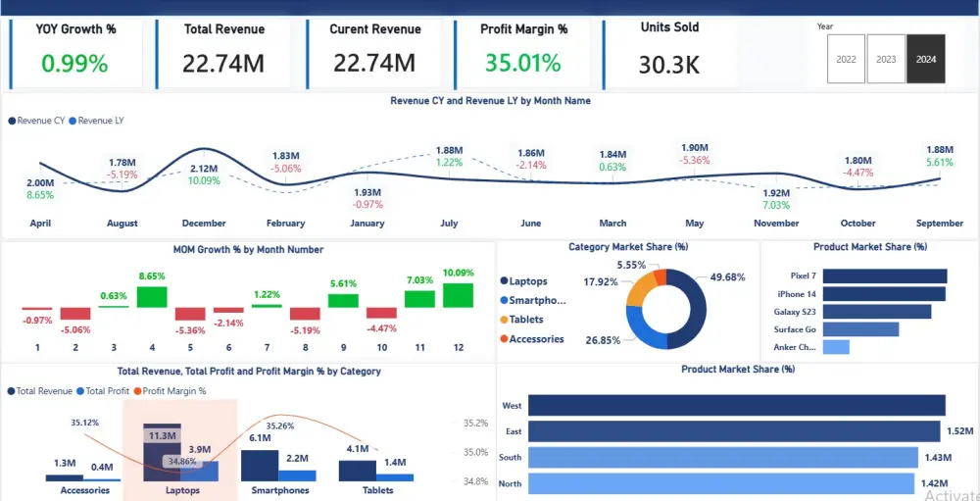
Task: Click the May data label 1.90M
Action: pos(695,148)
